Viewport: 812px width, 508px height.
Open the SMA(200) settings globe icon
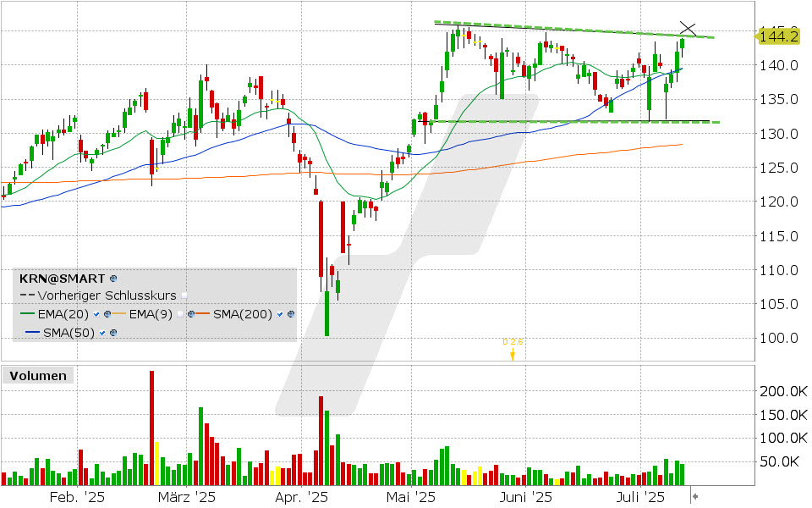coord(291,314)
